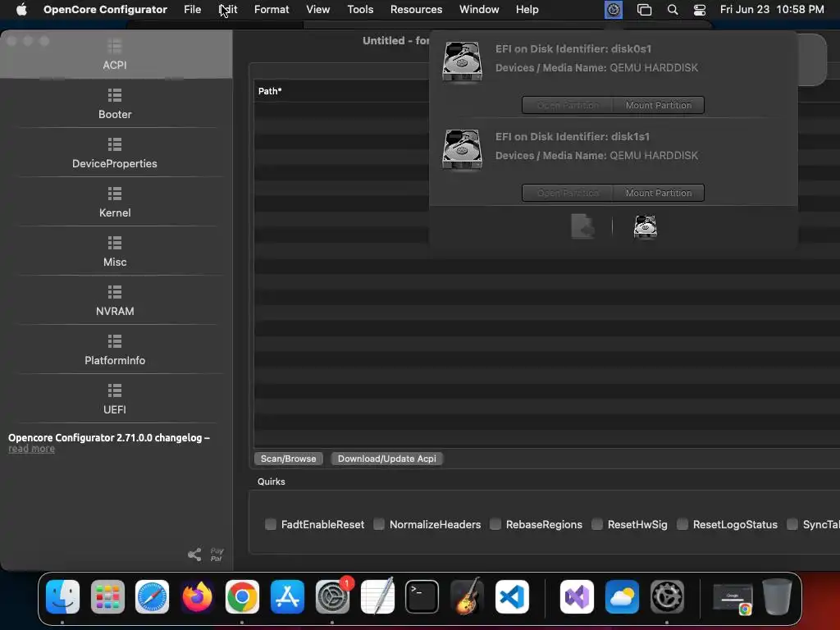Open Control Center in menu bar
The height and width of the screenshot is (630, 840).
point(699,10)
